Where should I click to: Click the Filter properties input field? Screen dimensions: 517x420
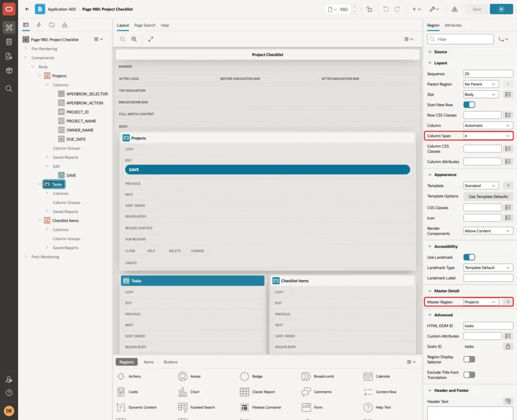460,39
